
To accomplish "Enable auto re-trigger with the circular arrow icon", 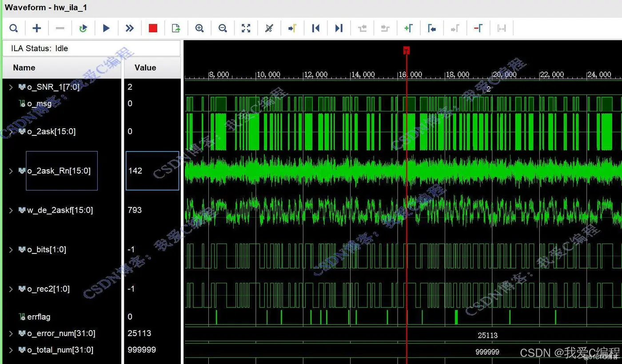I will click(83, 28).
